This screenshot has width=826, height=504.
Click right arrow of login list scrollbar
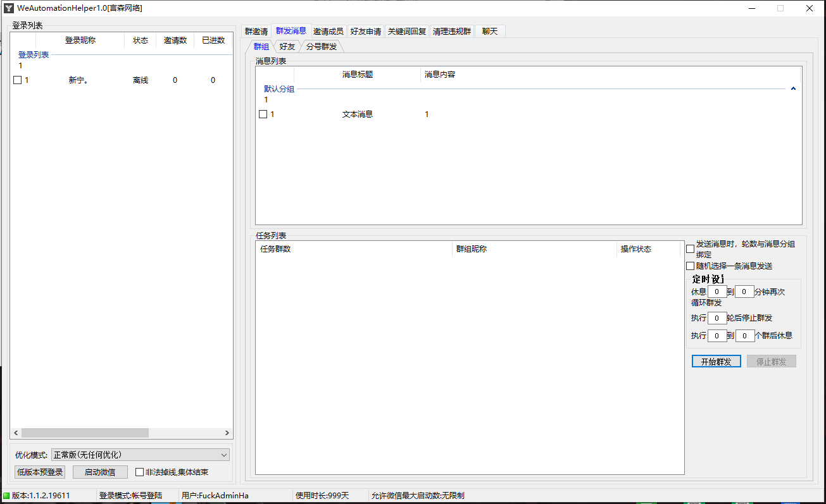tap(227, 433)
